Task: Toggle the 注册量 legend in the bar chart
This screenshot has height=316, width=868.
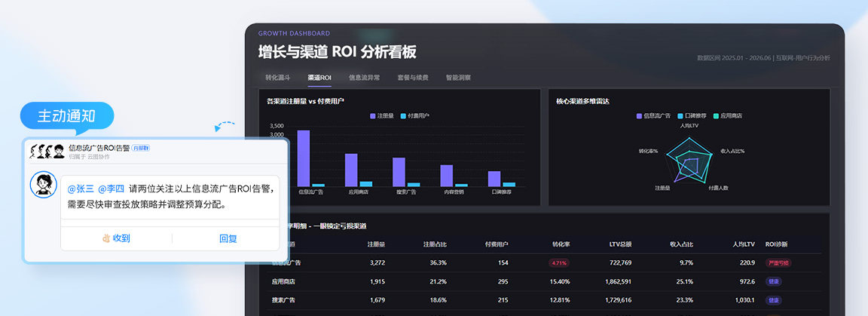Action: [x=381, y=116]
